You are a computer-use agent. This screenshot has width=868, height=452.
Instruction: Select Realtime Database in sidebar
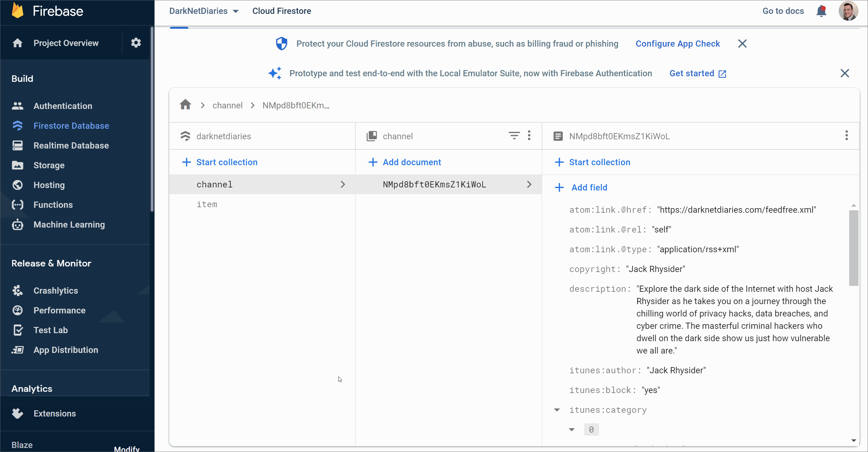pos(71,145)
